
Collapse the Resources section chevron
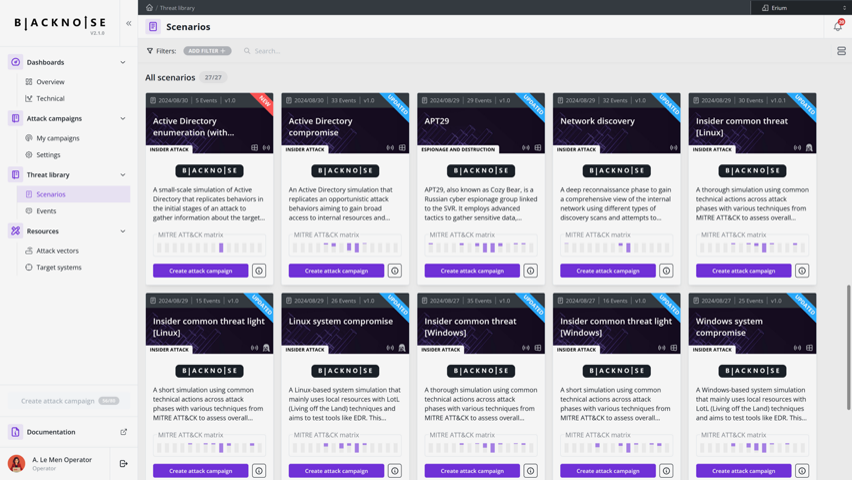(x=123, y=231)
